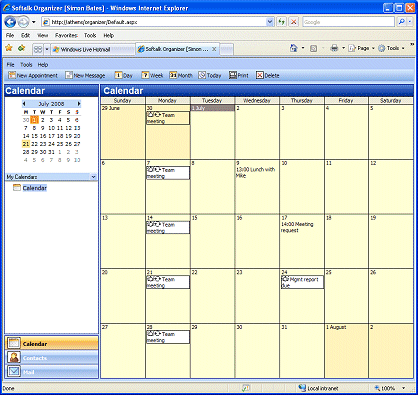Print the calendar
Screen dimensions: 418x395
[239, 76]
